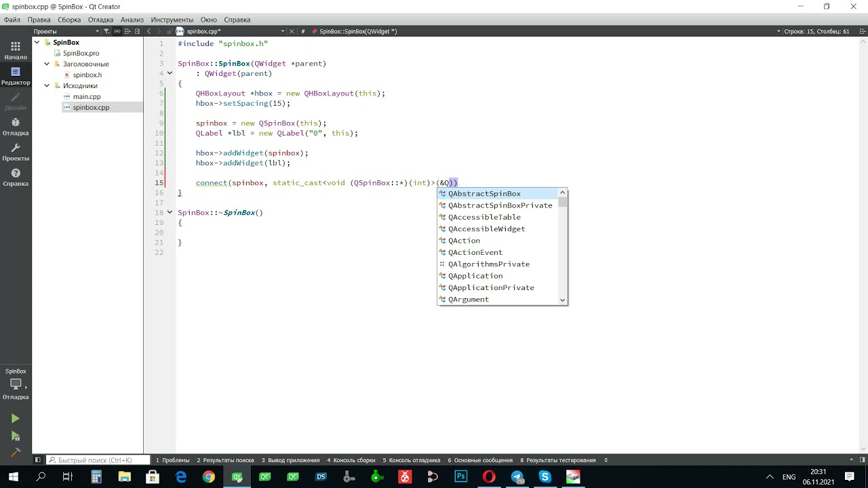Open Photoshop from the taskbar
This screenshot has height=488, width=868.
pos(461,477)
